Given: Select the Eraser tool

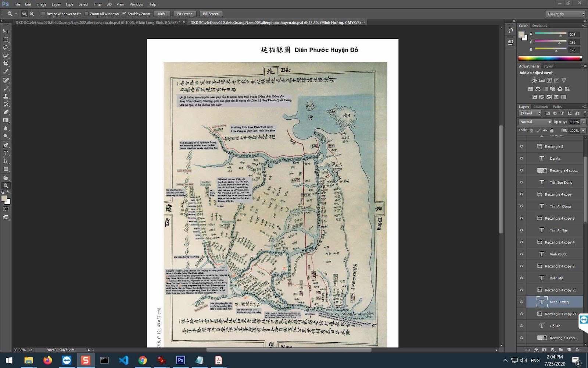Looking at the screenshot, I should click(x=6, y=112).
